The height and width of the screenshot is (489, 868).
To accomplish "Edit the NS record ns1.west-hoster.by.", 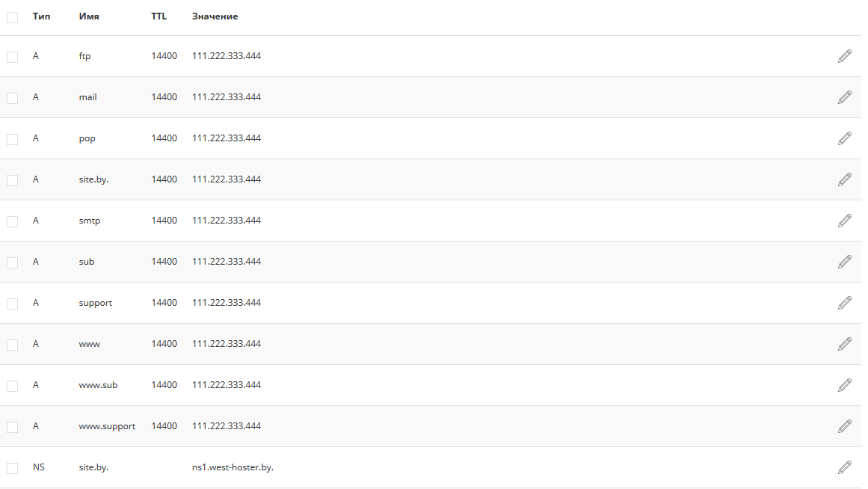I will pos(844,467).
